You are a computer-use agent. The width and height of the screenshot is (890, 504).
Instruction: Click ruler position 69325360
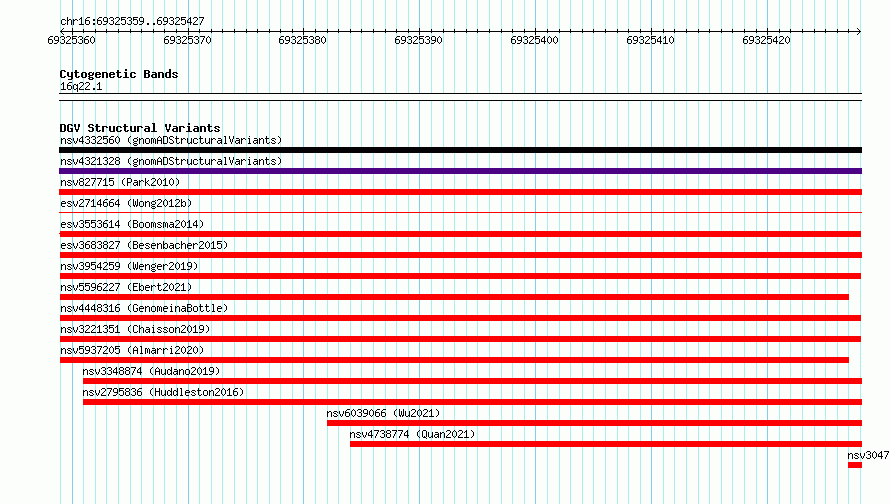pyautogui.click(x=72, y=40)
